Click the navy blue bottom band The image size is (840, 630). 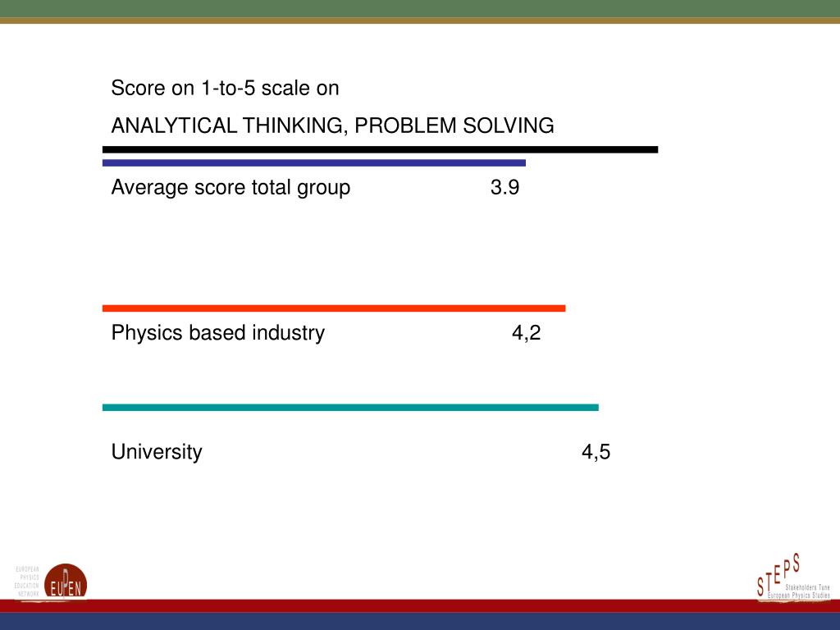point(420,622)
